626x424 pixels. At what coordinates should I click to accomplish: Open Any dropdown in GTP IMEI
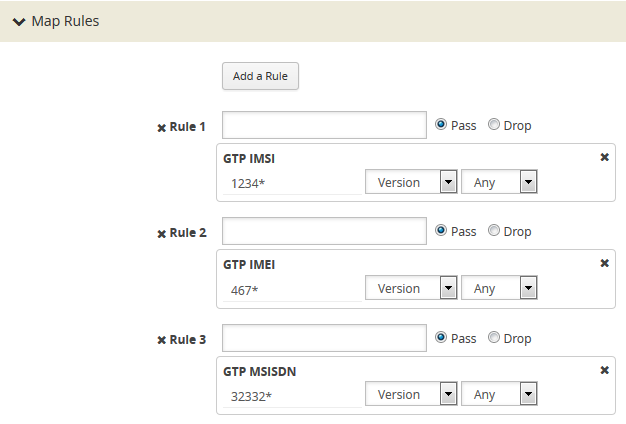(x=500, y=288)
